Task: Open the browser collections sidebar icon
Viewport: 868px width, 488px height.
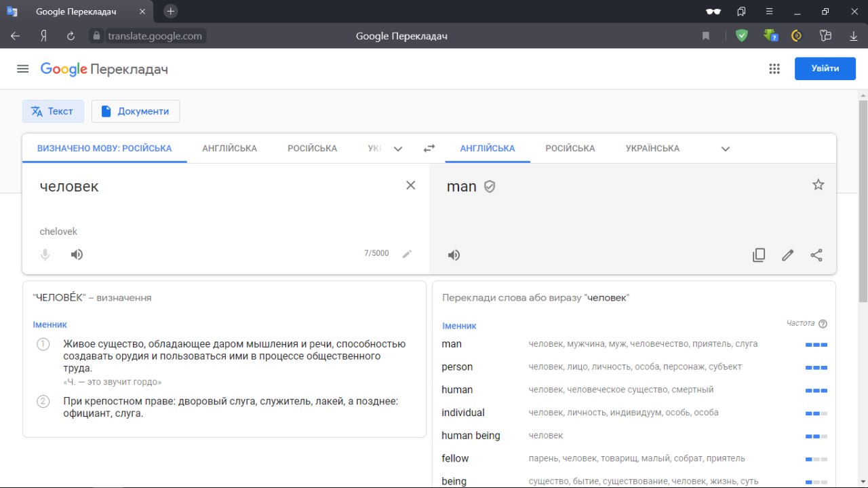Action: pos(741,12)
